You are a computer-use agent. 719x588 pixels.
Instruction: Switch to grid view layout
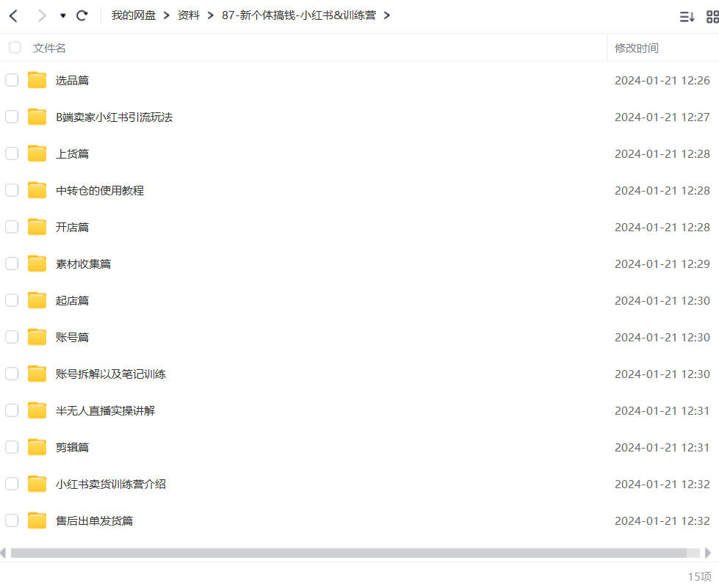pos(712,17)
